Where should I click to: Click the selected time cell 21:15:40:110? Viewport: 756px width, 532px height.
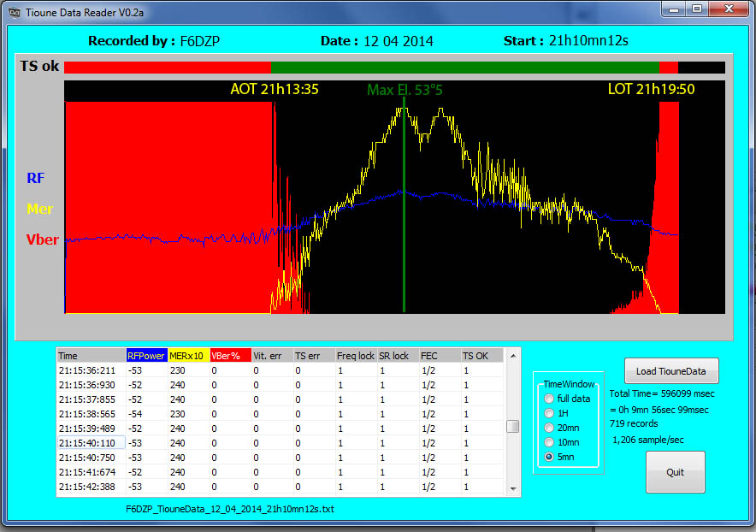(92, 443)
